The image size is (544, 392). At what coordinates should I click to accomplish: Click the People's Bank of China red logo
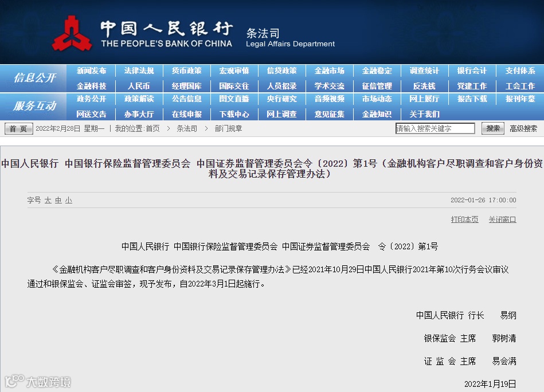point(72,34)
